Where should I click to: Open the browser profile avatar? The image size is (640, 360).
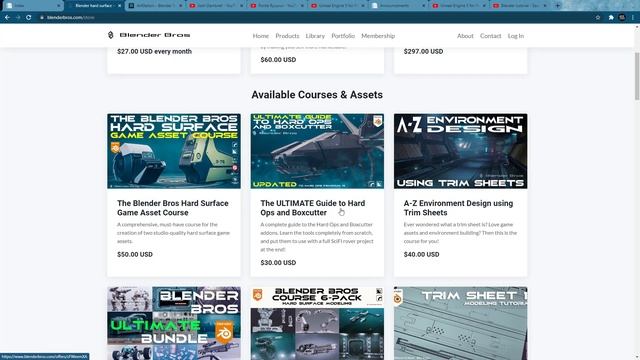622,18
